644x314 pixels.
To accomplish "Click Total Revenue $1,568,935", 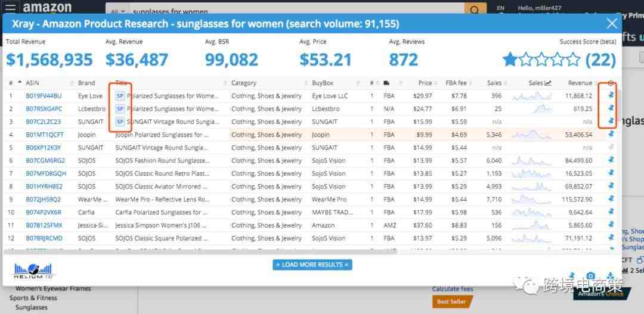I will click(49, 60).
